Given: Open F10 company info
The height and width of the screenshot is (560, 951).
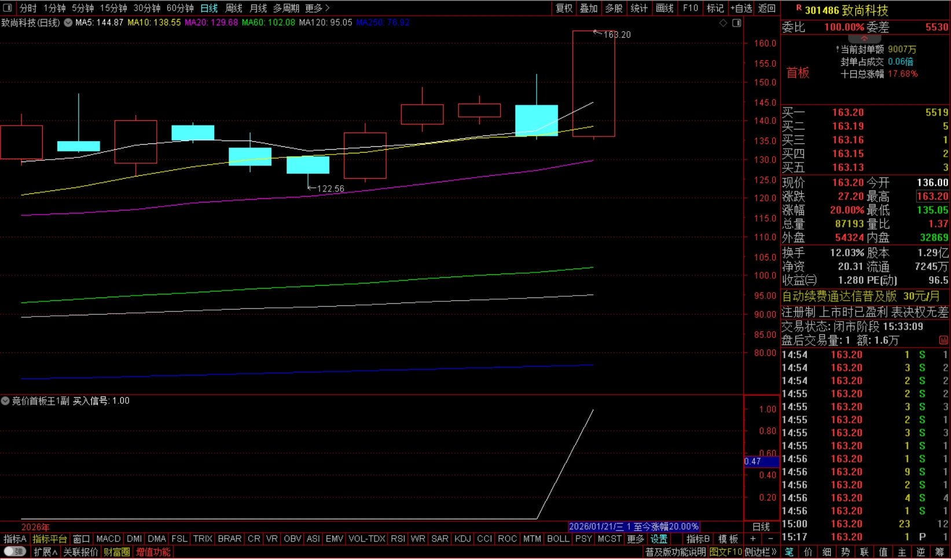Looking at the screenshot, I should (690, 8).
